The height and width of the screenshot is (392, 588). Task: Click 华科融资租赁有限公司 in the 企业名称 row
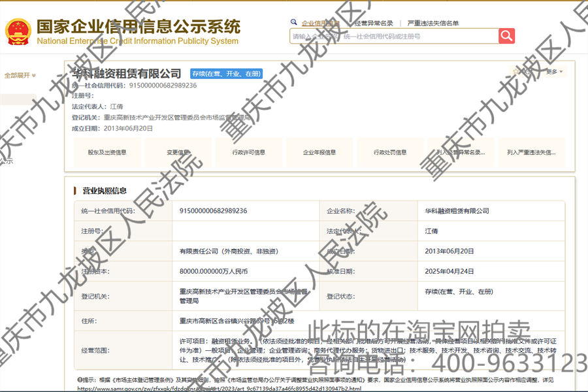coord(457,211)
